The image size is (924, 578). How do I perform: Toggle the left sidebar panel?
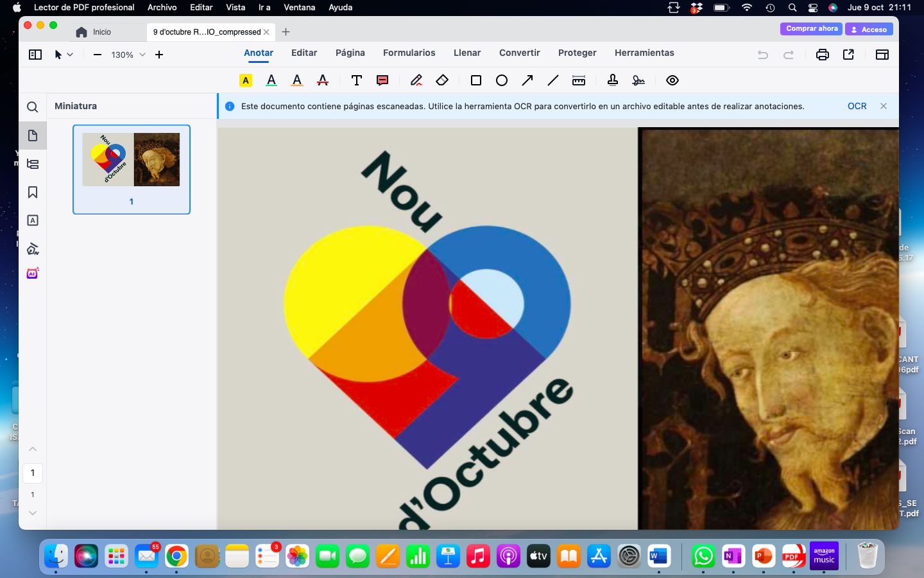[35, 55]
